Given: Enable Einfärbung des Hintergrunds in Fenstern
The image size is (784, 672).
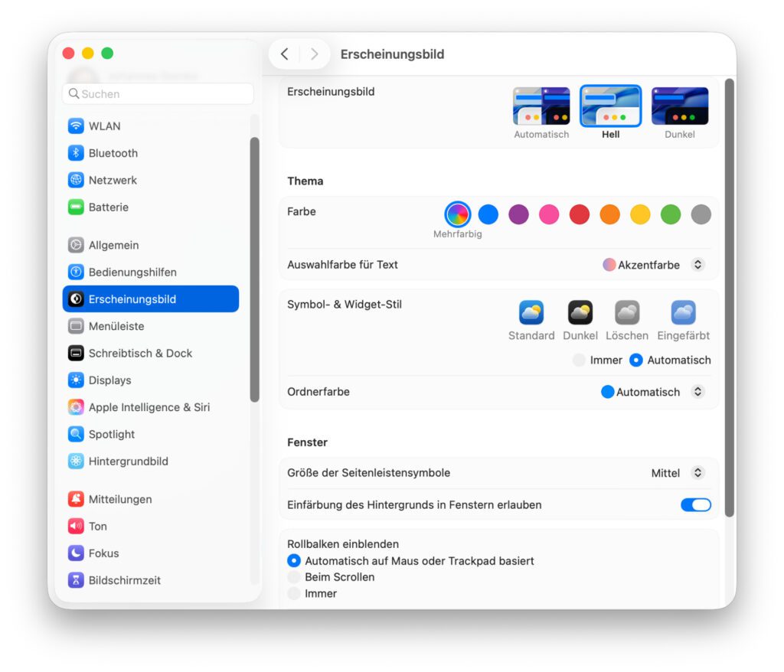Looking at the screenshot, I should (x=695, y=505).
